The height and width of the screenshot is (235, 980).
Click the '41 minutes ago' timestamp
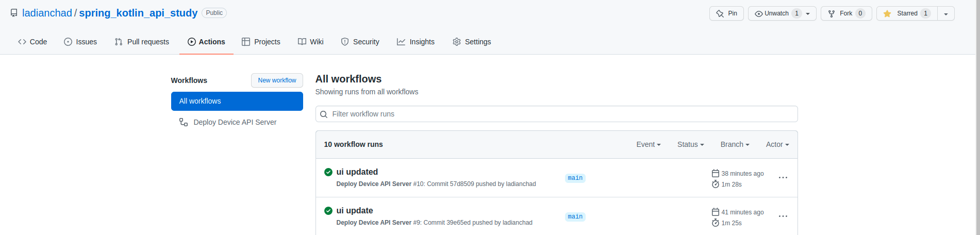tap(742, 212)
